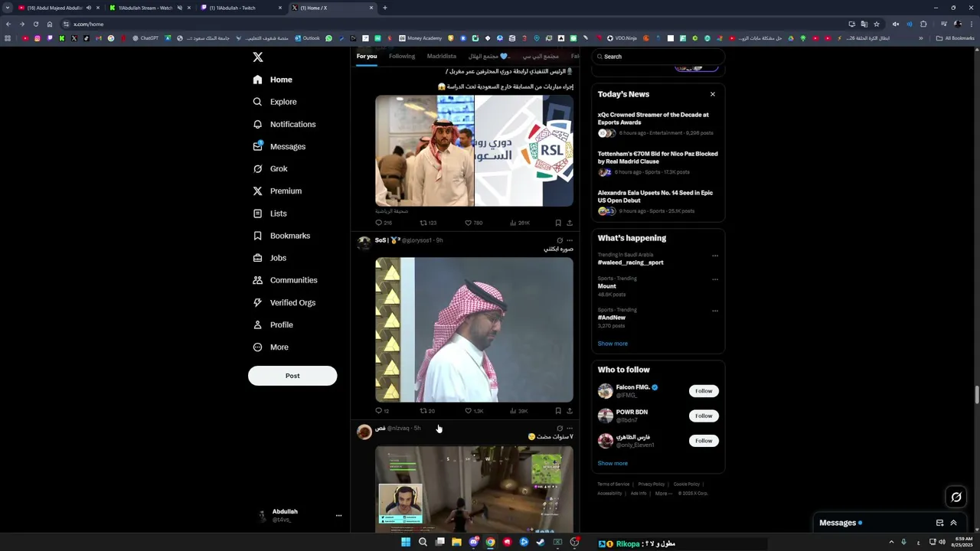Switch to the For you tab

point(367,57)
